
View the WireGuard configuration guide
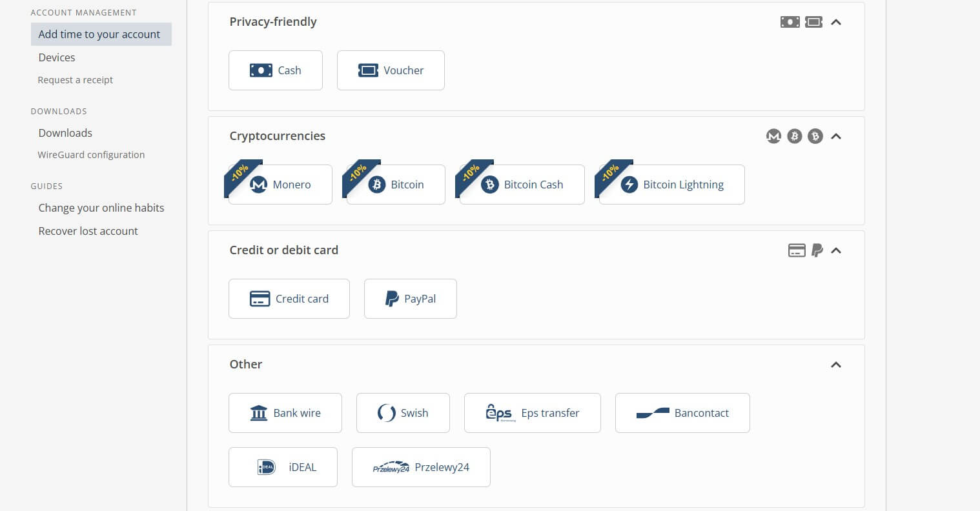click(91, 154)
